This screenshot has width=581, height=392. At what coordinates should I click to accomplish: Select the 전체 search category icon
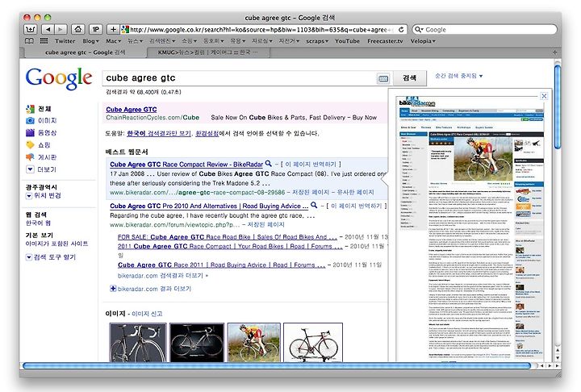pyautogui.click(x=30, y=109)
